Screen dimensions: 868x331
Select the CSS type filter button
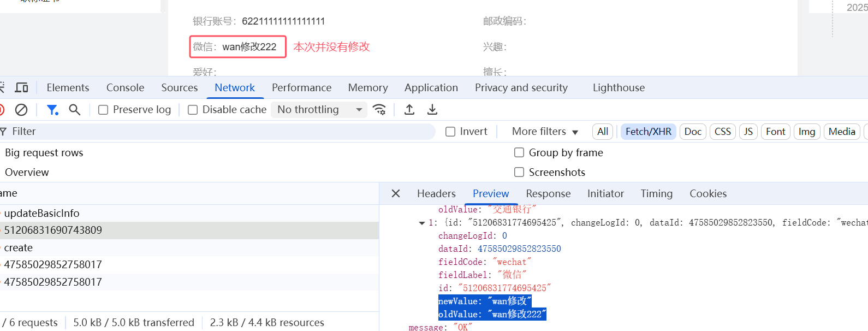pos(722,132)
